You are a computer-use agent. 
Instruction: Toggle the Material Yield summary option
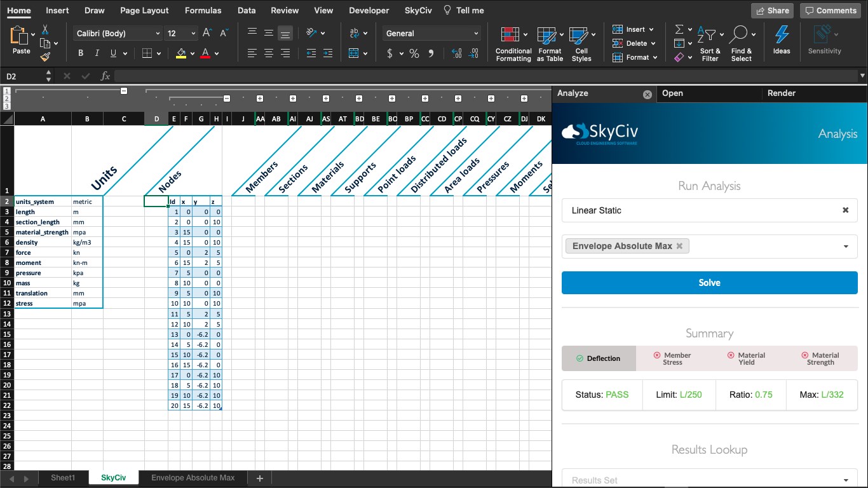(x=747, y=358)
